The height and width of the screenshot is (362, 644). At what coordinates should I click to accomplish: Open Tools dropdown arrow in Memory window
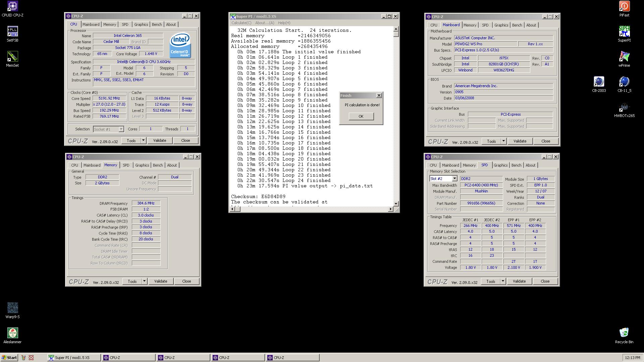tap(144, 281)
